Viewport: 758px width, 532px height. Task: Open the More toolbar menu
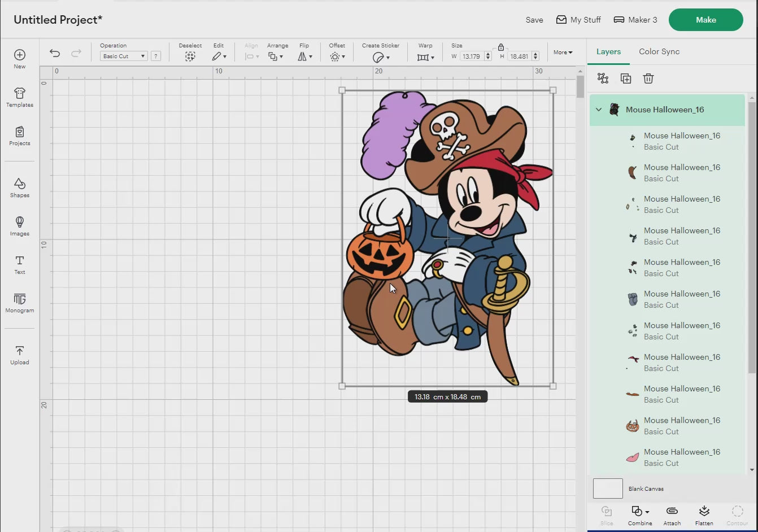(563, 52)
